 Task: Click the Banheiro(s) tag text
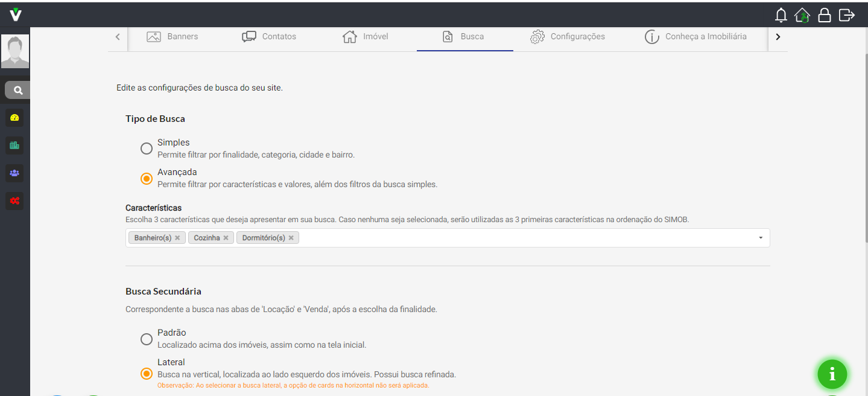153,238
